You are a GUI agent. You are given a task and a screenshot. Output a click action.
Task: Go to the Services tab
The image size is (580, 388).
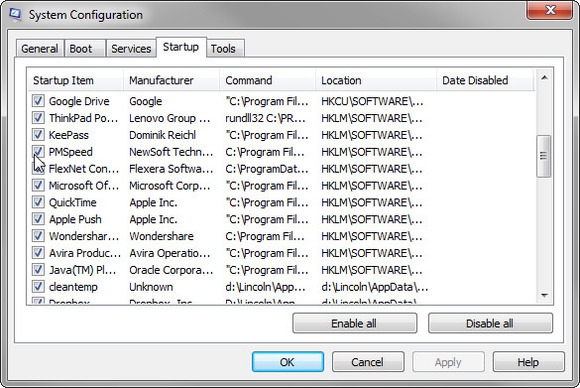(x=131, y=48)
